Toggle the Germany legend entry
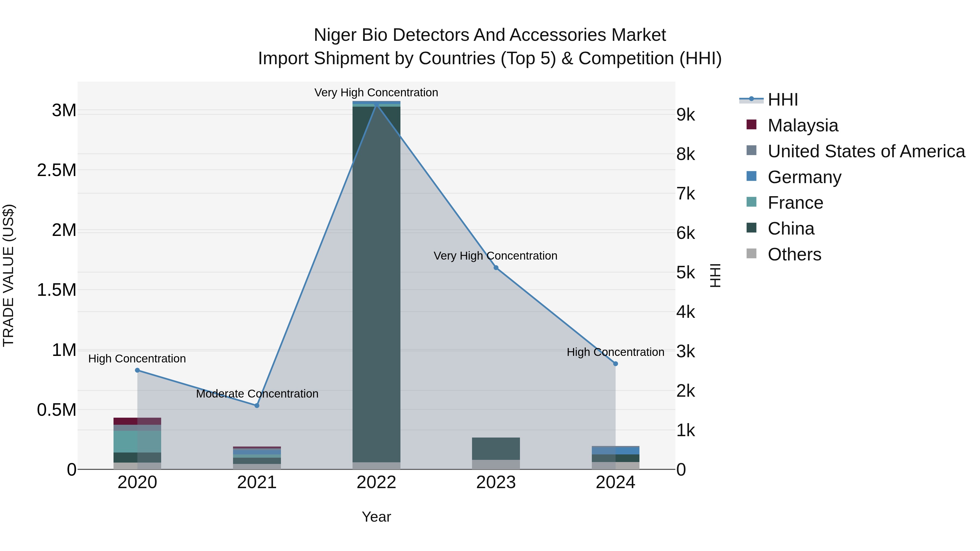Screen dimensions: 980x551 pyautogui.click(x=794, y=177)
